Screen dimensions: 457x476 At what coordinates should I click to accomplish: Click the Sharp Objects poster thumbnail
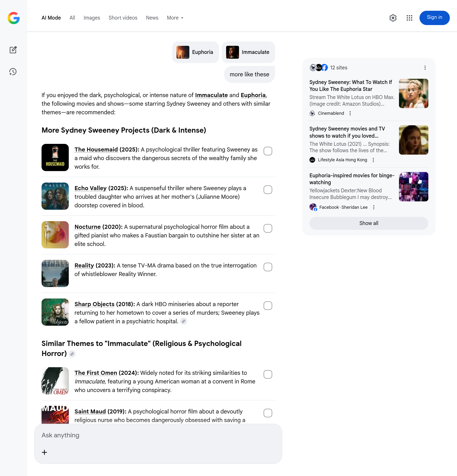click(x=55, y=312)
